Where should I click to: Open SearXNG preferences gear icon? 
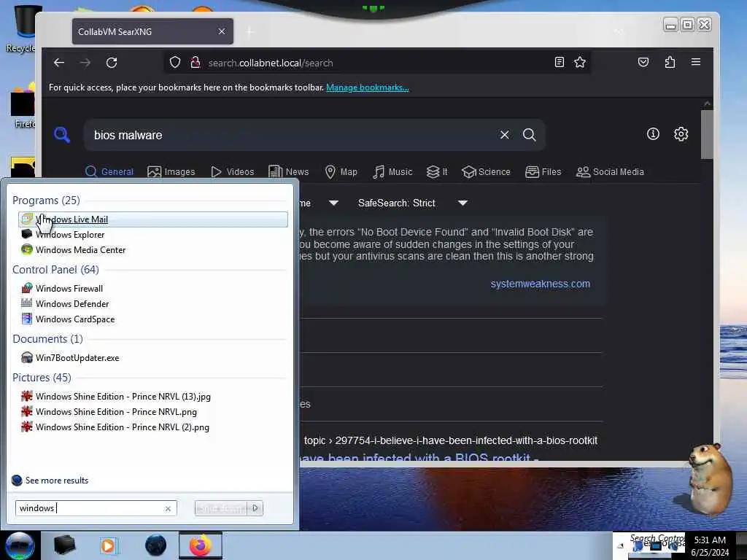(681, 134)
